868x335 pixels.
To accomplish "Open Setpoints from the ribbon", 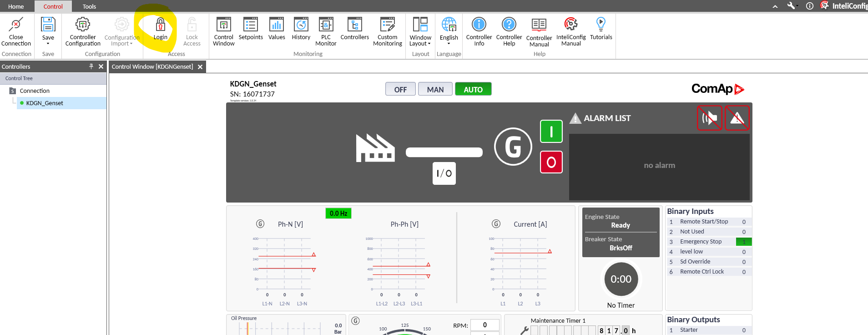I will click(x=251, y=29).
